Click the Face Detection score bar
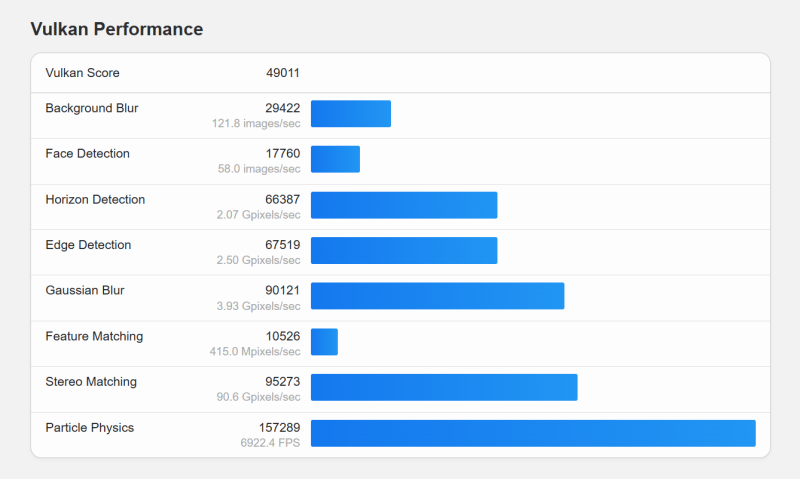800x479 pixels. point(335,159)
